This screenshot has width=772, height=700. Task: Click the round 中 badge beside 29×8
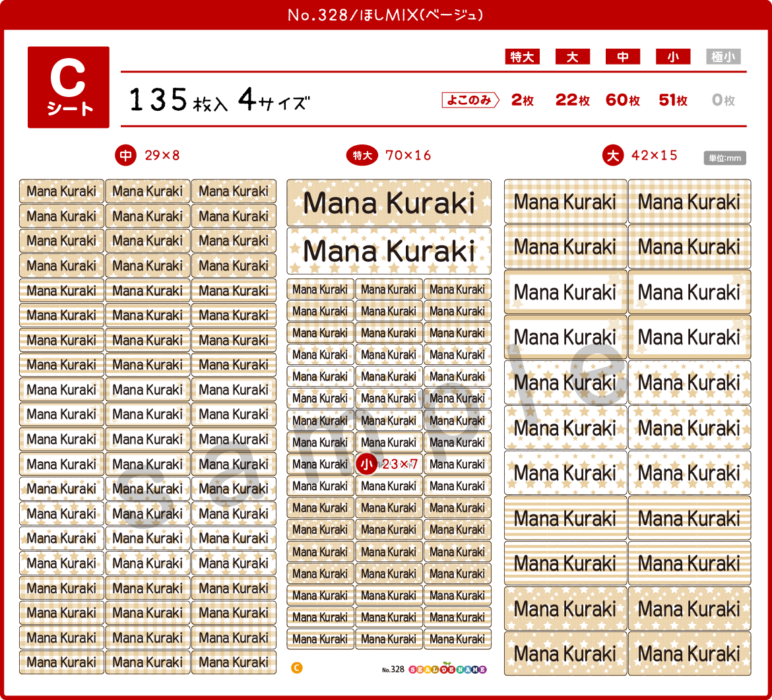tap(125, 156)
